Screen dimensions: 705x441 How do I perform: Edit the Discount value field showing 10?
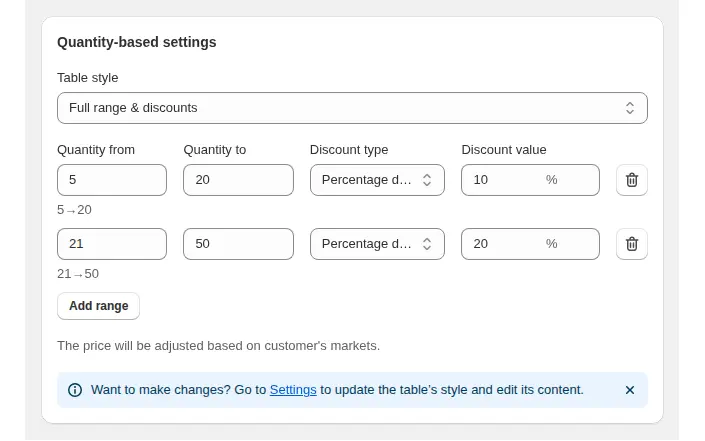(530, 180)
